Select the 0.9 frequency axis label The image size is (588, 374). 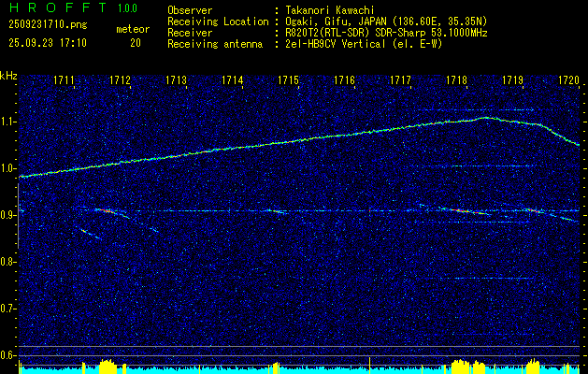coord(8,215)
